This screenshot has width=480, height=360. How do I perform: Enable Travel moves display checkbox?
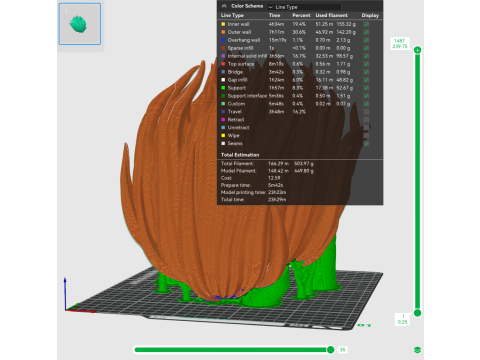[x=366, y=112]
